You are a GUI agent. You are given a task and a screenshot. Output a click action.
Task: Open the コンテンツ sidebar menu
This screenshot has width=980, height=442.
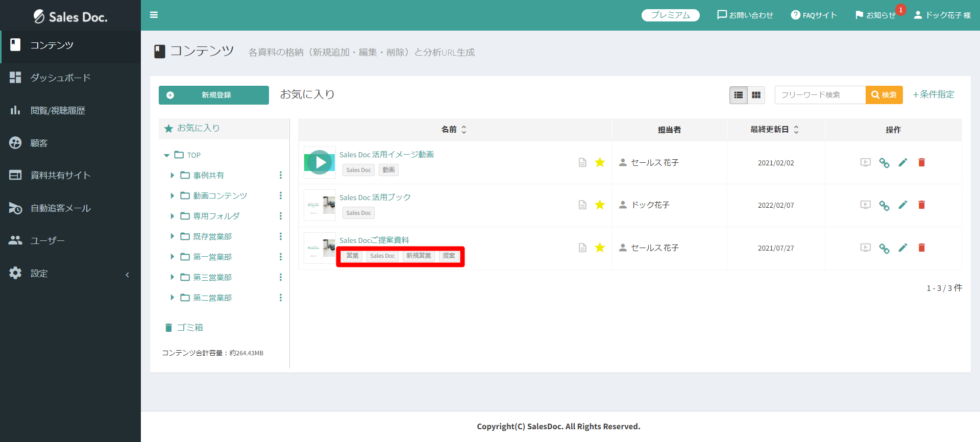click(x=70, y=45)
